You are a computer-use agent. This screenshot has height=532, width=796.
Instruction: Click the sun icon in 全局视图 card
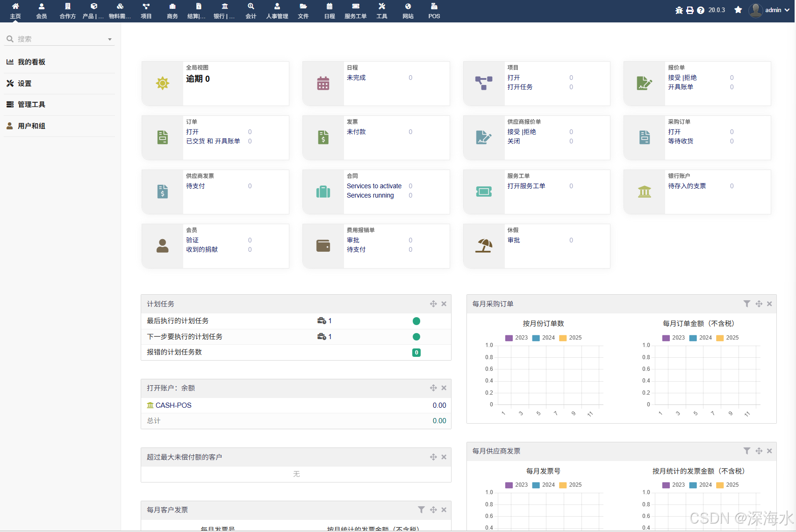coord(163,84)
